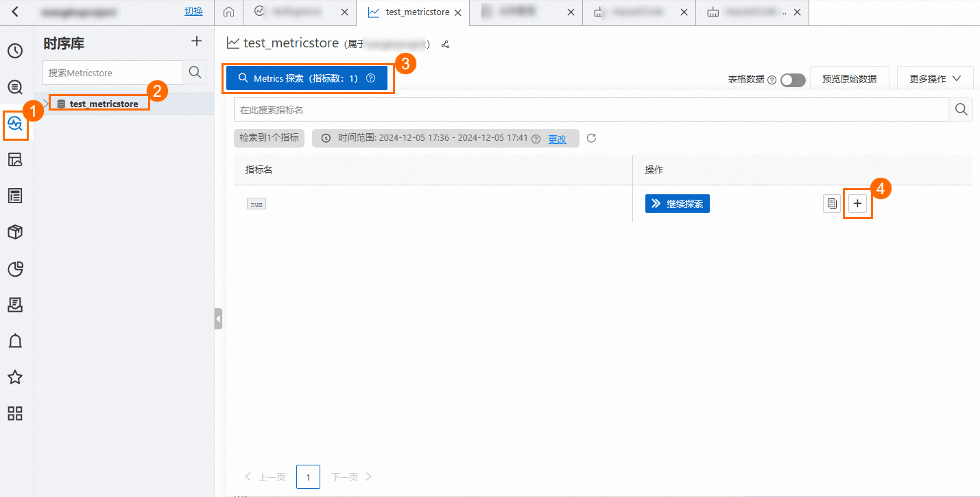Click the magnifier icon of metric name search
The image size is (980, 497).
pos(961,110)
